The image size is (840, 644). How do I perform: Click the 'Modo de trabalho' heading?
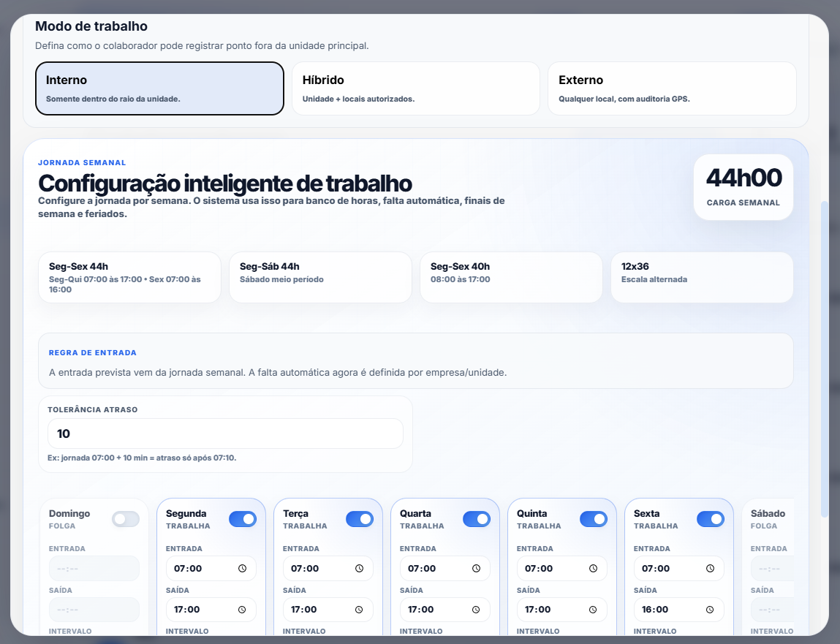point(91,26)
